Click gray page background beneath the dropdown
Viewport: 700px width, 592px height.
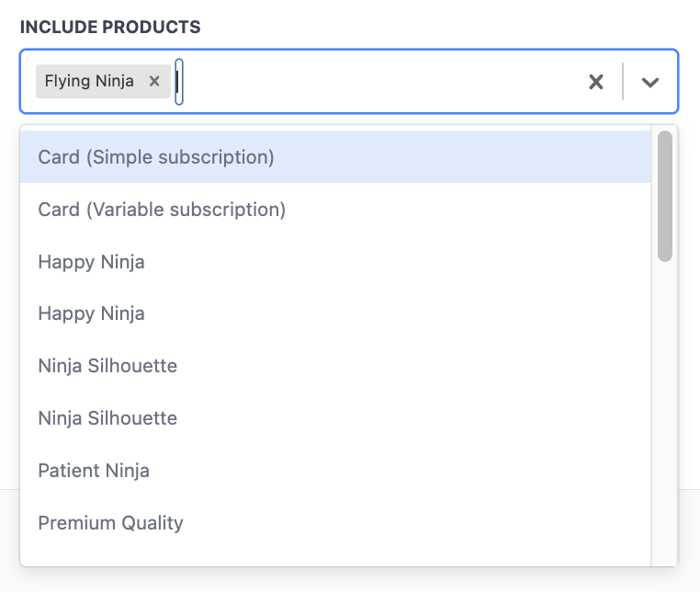tap(349, 581)
